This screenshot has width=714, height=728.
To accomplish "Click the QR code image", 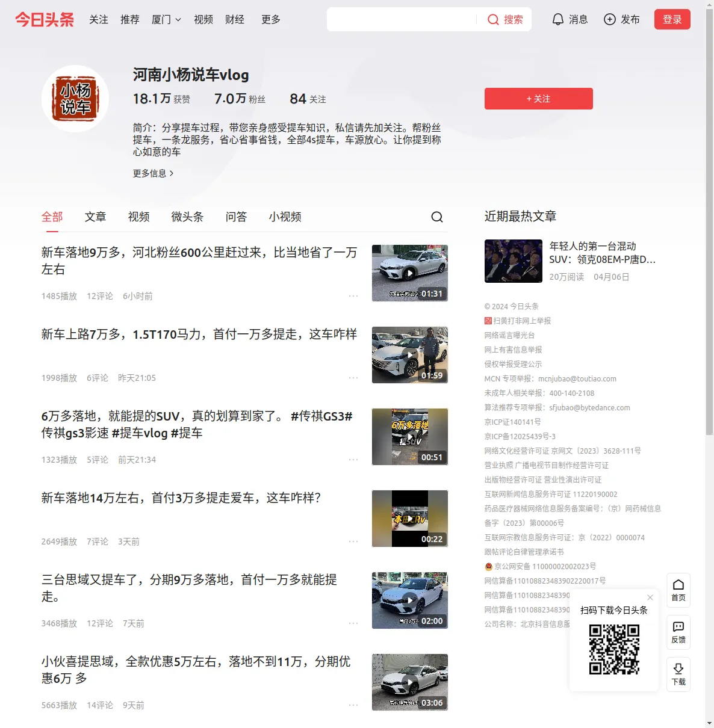I will 614,649.
